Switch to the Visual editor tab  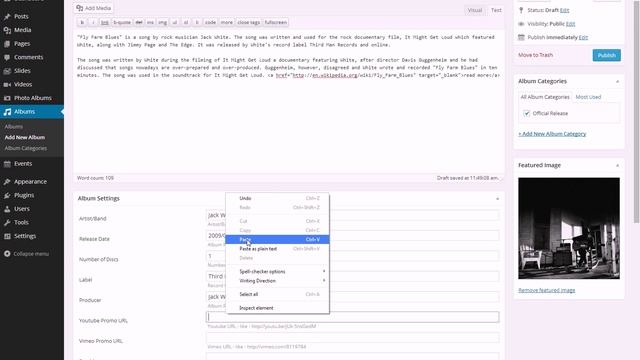[x=475, y=10]
